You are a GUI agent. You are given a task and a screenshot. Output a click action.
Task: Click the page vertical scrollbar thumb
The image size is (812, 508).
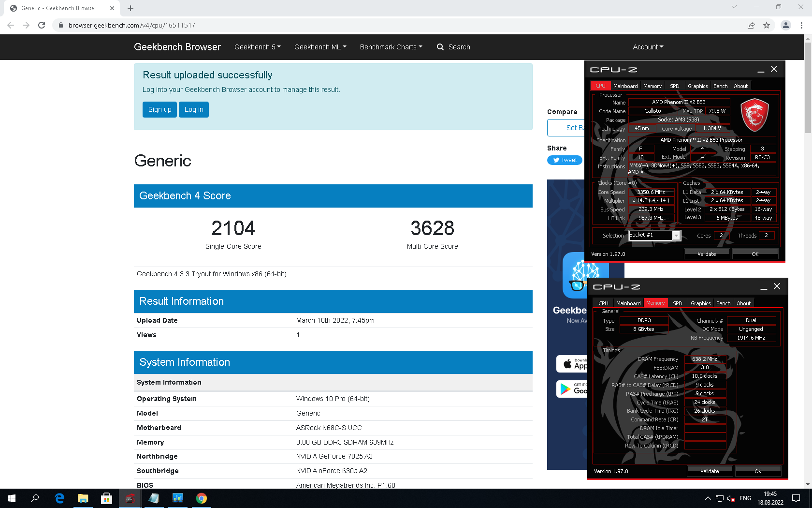(808, 87)
